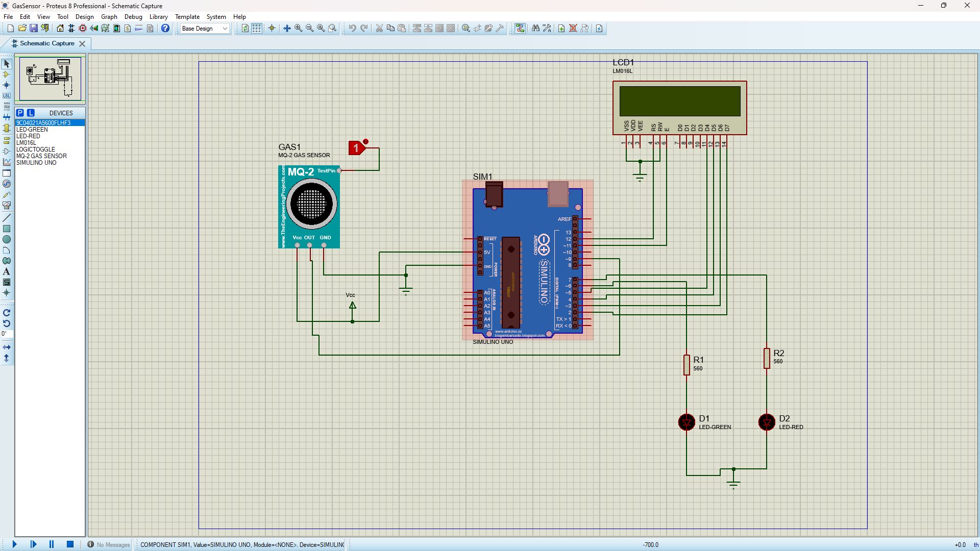Click the L library manage button

31,113
